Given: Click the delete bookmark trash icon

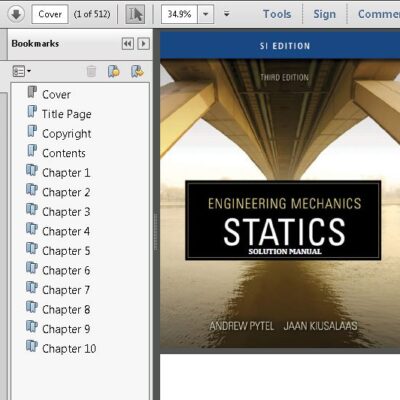Looking at the screenshot, I should (x=91, y=71).
